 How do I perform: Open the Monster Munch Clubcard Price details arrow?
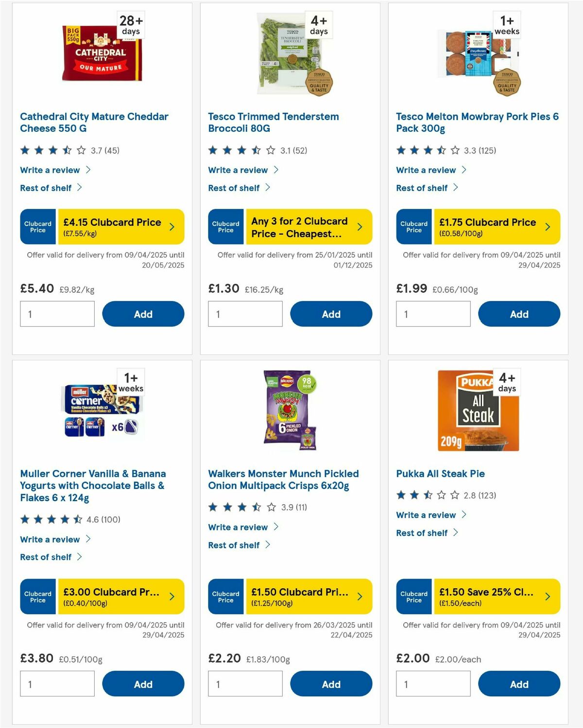pos(360,596)
